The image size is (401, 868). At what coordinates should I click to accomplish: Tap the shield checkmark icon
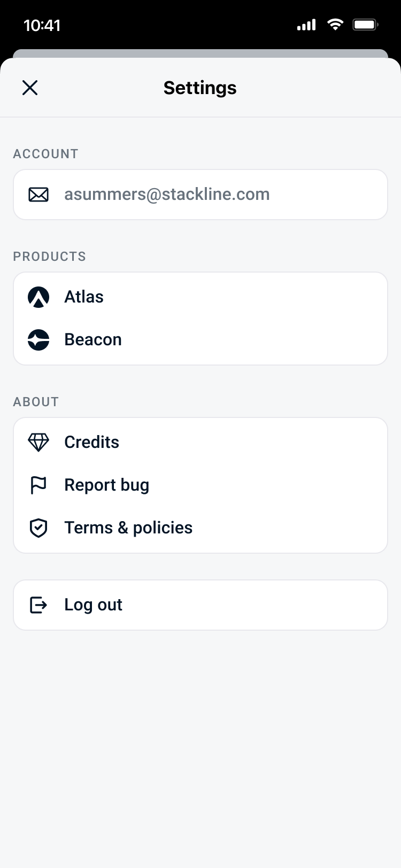[x=38, y=528]
